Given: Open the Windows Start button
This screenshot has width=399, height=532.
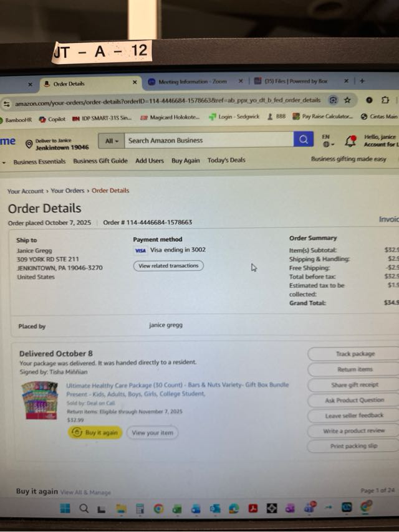Looking at the screenshot, I should (65, 508).
